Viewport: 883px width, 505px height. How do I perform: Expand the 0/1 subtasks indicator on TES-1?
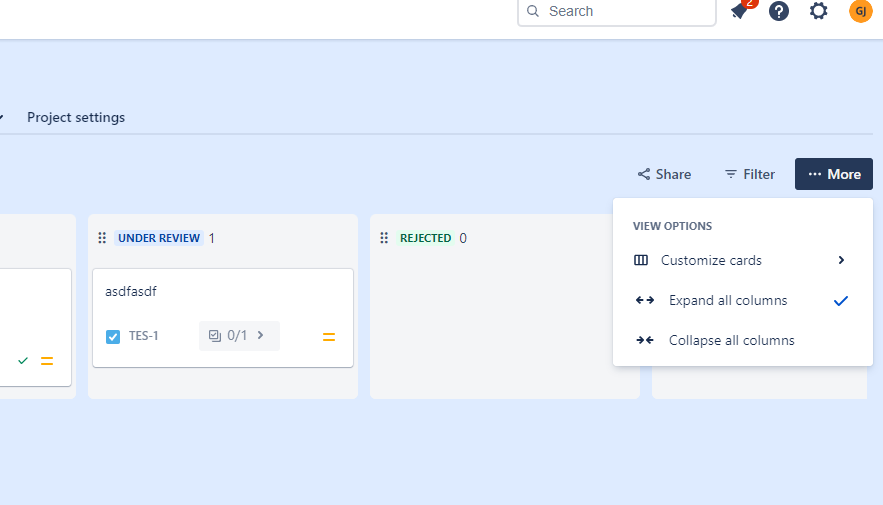239,336
